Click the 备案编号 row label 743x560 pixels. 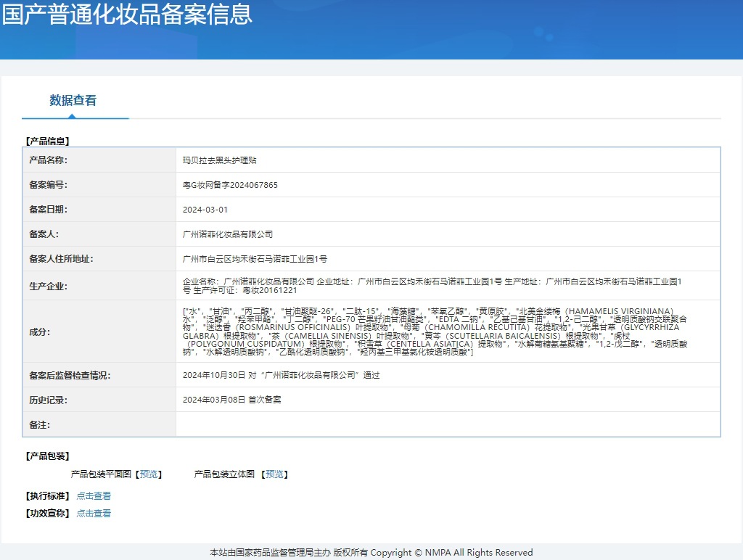click(x=49, y=185)
